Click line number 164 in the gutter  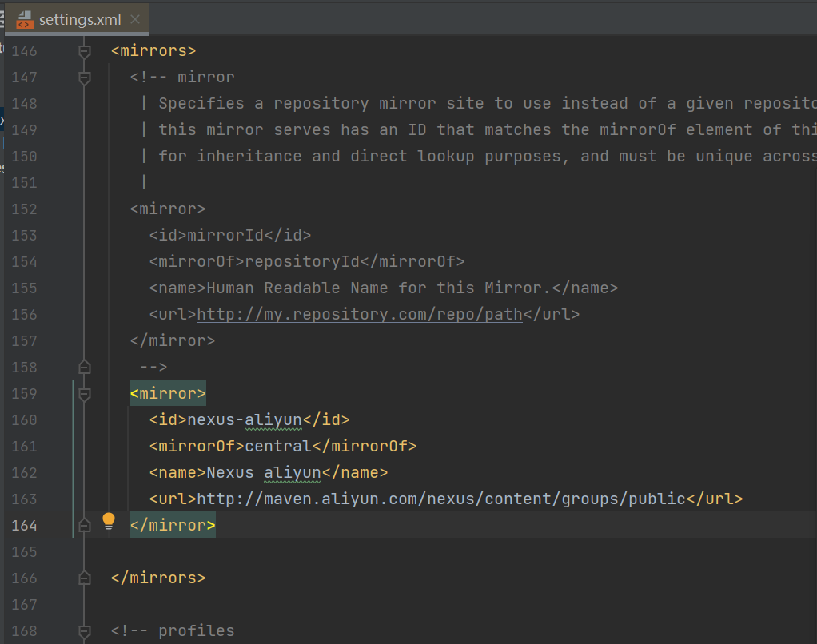pos(24,526)
